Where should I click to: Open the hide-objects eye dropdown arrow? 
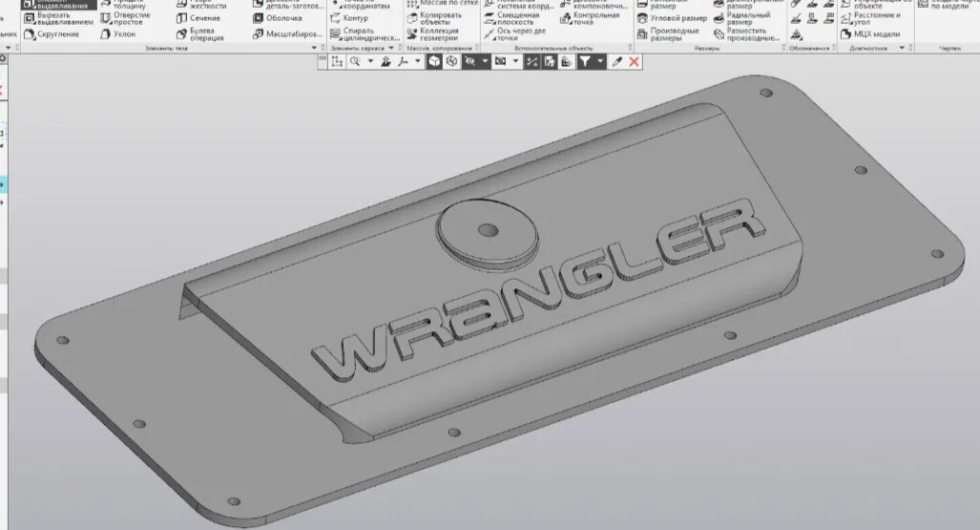(485, 61)
